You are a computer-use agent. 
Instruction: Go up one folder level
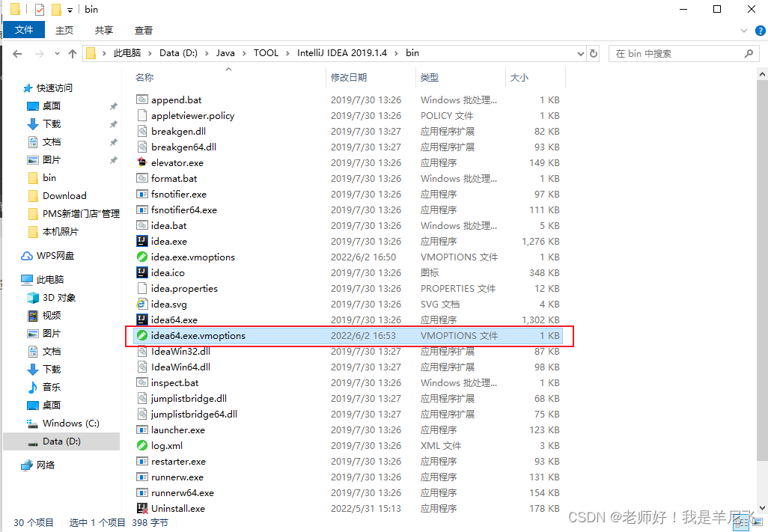tap(73, 53)
